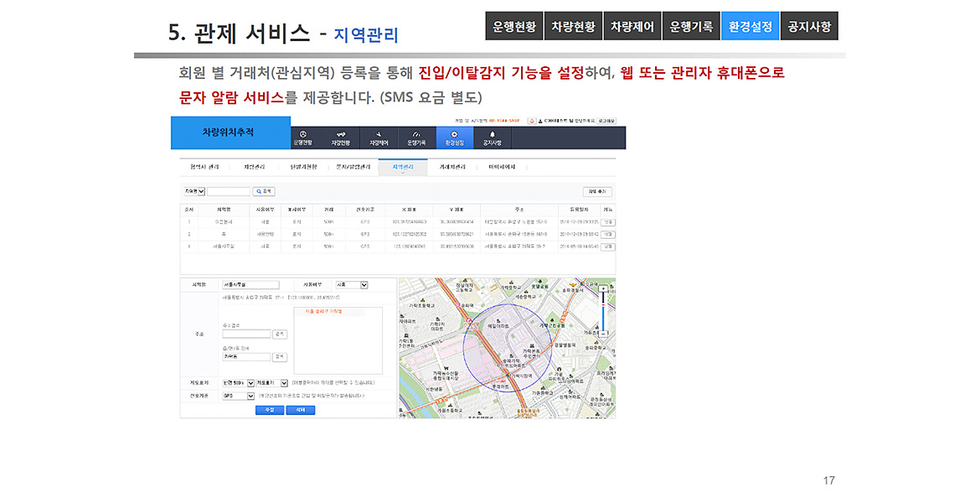The image size is (980, 493).
Task: Switch to the 거래처관리 tab
Action: tap(452, 167)
